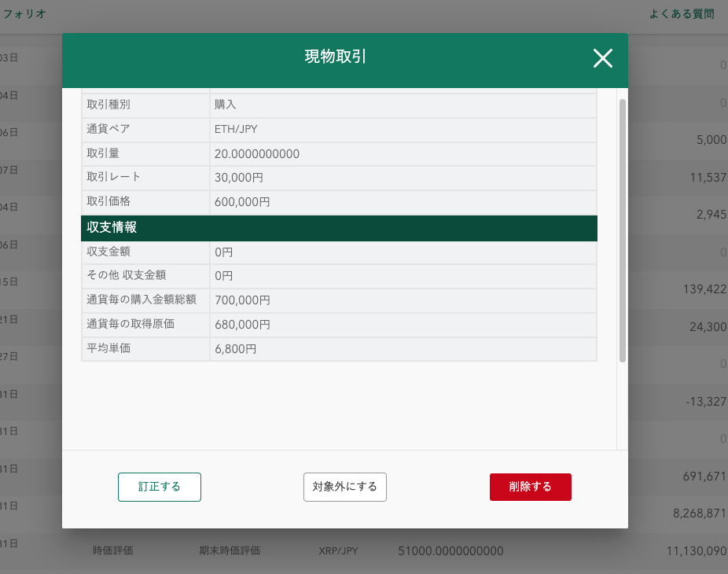The width and height of the screenshot is (728, 574).
Task: Click 5,000 value in background table
Action: [x=711, y=140]
